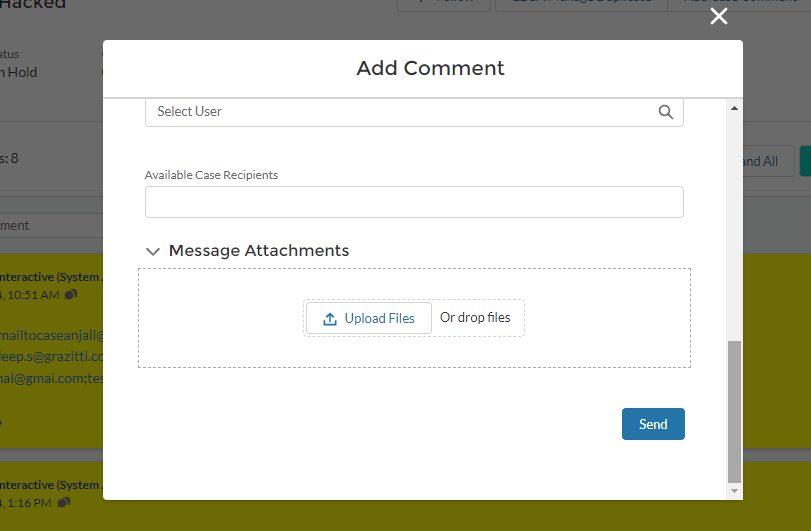The image size is (811, 531).
Task: Click the Add Comment dialog title
Action: click(430, 69)
